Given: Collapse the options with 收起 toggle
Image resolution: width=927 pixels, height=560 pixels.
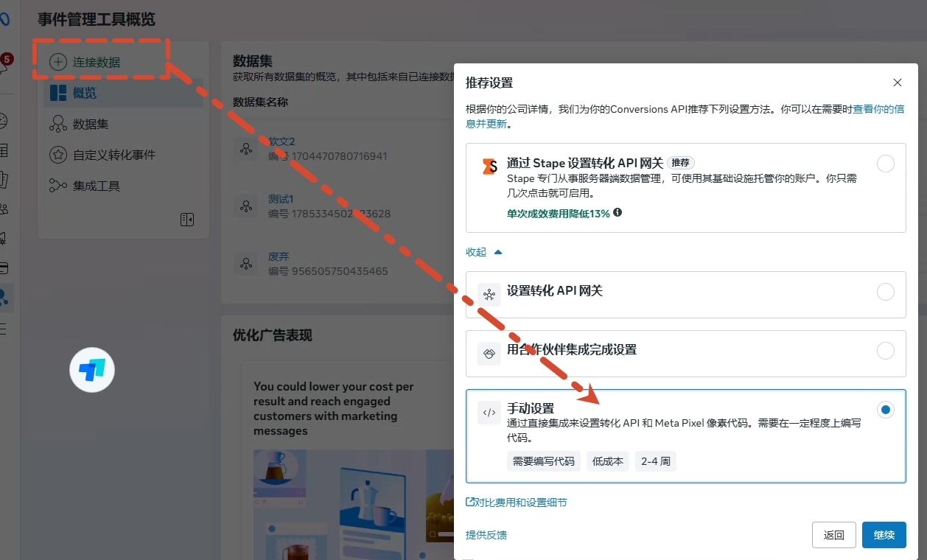Looking at the screenshot, I should (483, 252).
